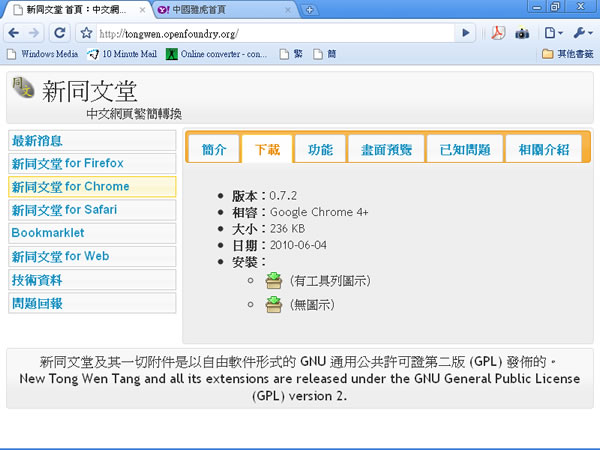Open the page menu dropdown
This screenshot has width=600, height=450.
coord(553,33)
